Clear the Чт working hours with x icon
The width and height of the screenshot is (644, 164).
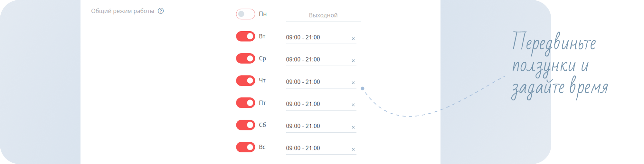[353, 83]
